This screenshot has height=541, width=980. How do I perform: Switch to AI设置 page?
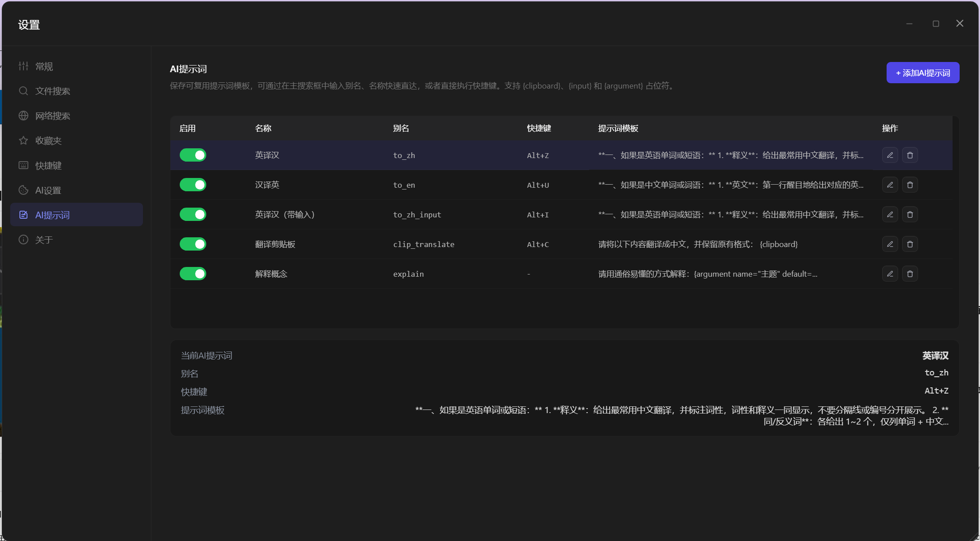(77, 190)
